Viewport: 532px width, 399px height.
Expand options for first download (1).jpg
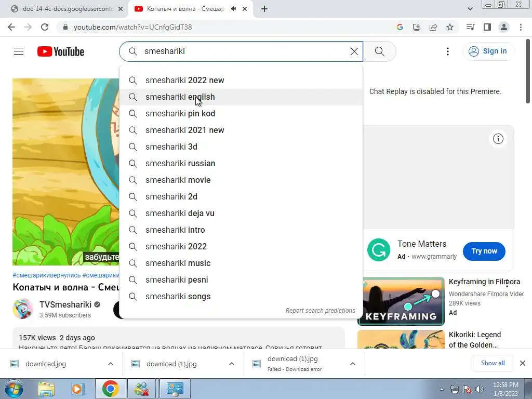[x=232, y=364]
